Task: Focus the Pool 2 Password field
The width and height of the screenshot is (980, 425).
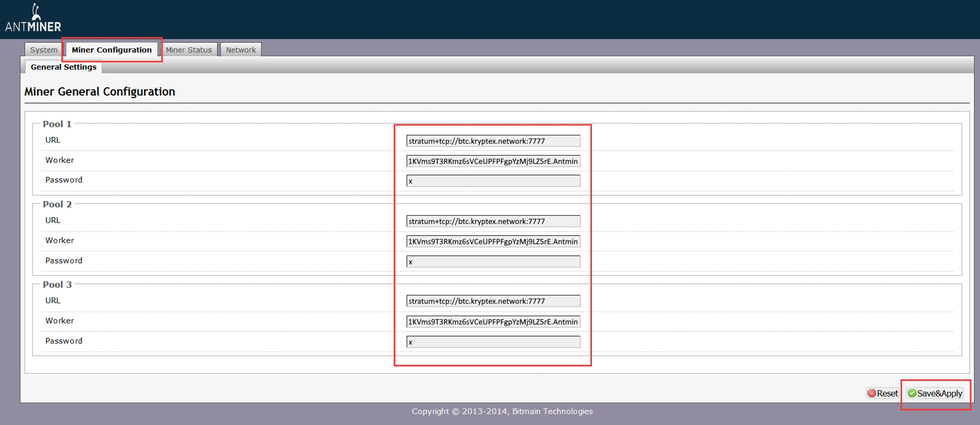Action: pos(493,261)
